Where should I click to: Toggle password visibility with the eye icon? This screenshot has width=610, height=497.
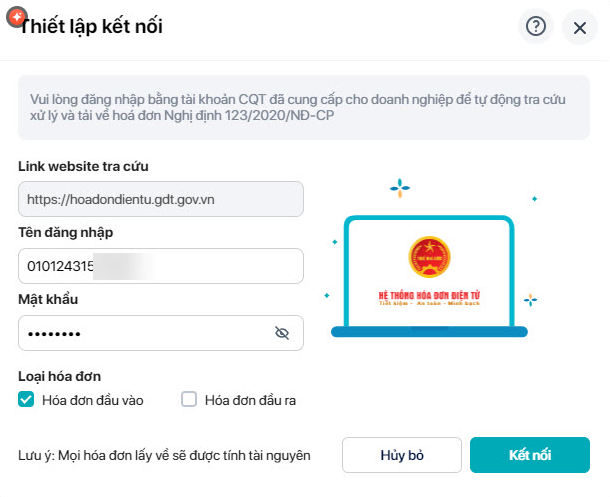(x=282, y=333)
